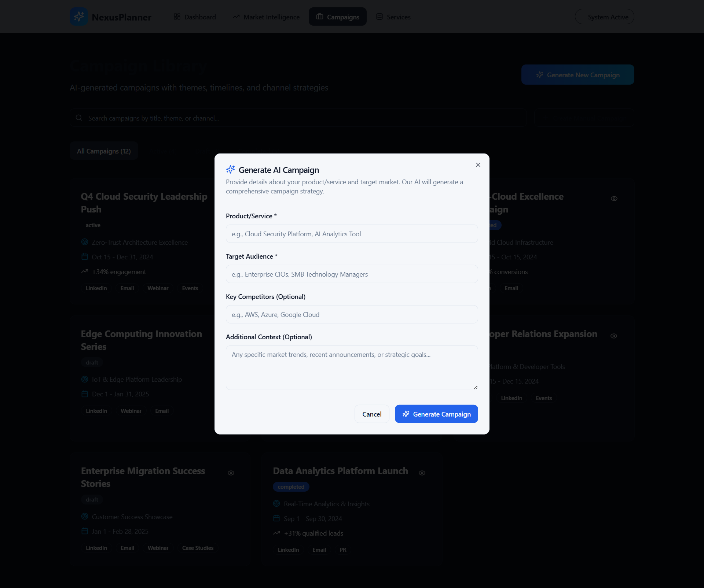This screenshot has height=588, width=704.
Task: Open the Services nav item
Action: (x=393, y=17)
